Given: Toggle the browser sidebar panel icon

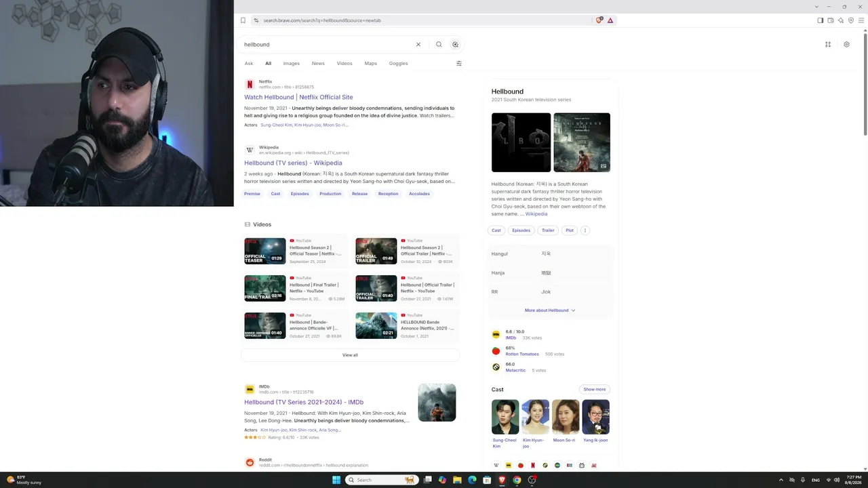Looking at the screenshot, I should 821,20.
